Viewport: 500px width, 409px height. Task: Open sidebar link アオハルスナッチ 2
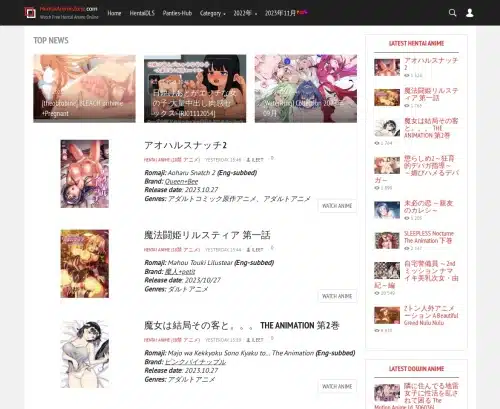pyautogui.click(x=431, y=64)
